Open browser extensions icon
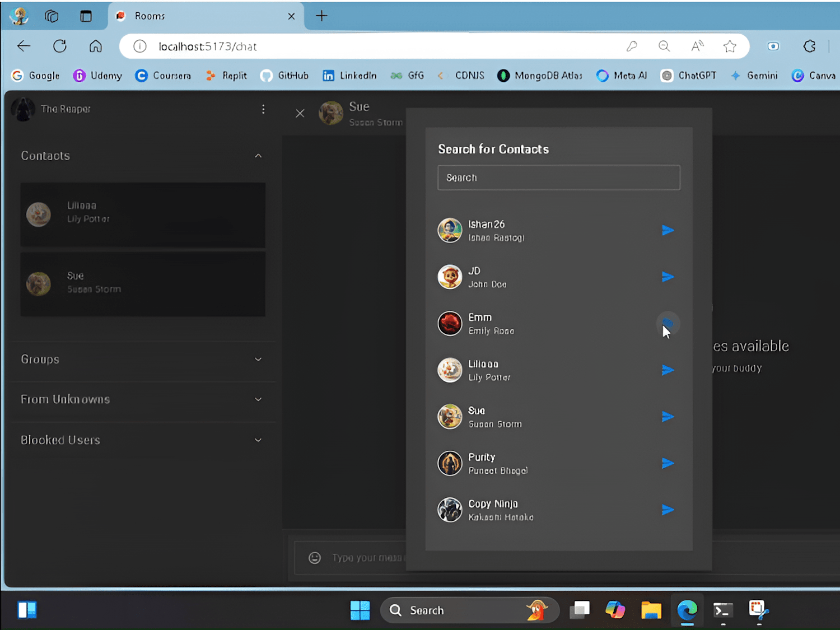 (809, 46)
